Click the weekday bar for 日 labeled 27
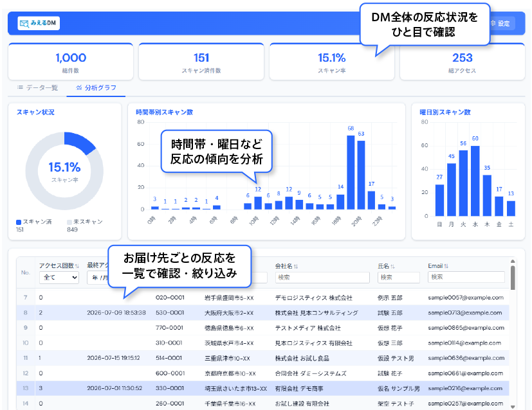The width and height of the screenshot is (532, 410). point(440,201)
